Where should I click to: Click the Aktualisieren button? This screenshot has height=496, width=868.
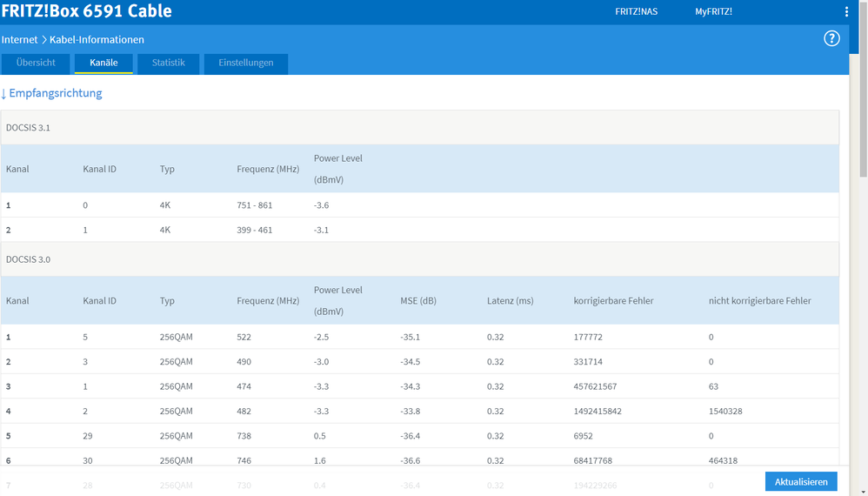801,481
